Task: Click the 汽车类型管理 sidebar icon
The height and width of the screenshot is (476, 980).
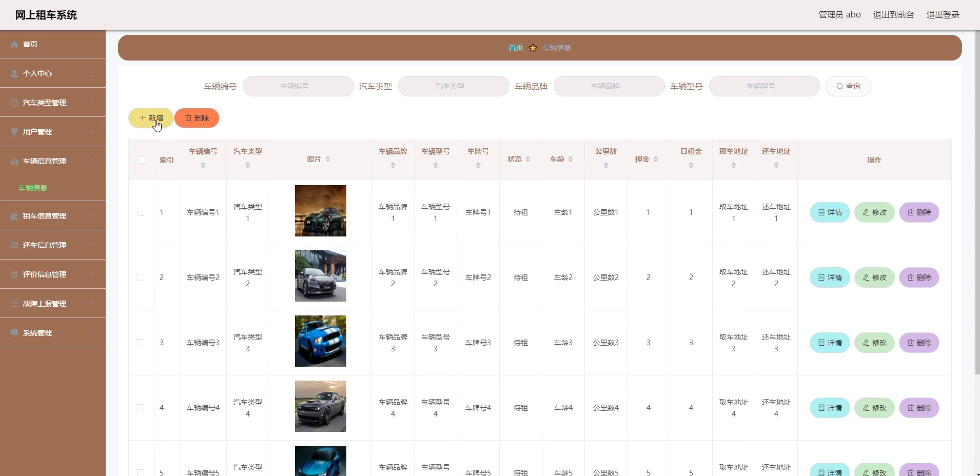Action: 14,103
